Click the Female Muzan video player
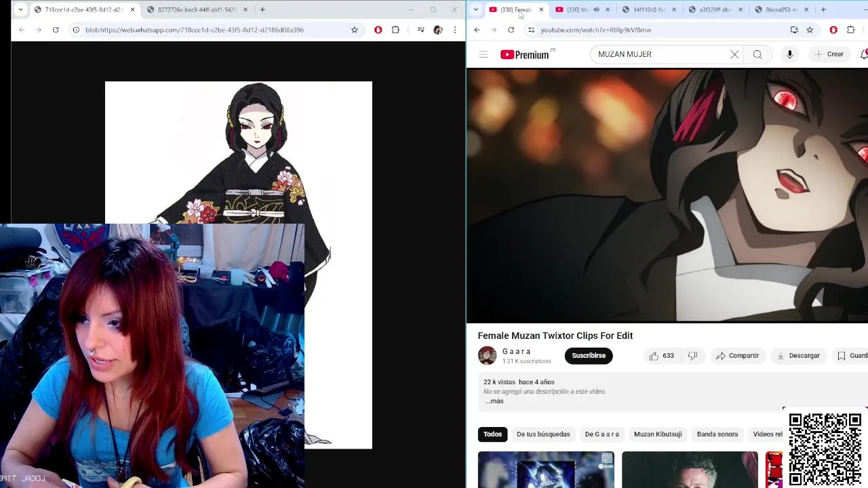This screenshot has height=488, width=868. pyautogui.click(x=667, y=195)
